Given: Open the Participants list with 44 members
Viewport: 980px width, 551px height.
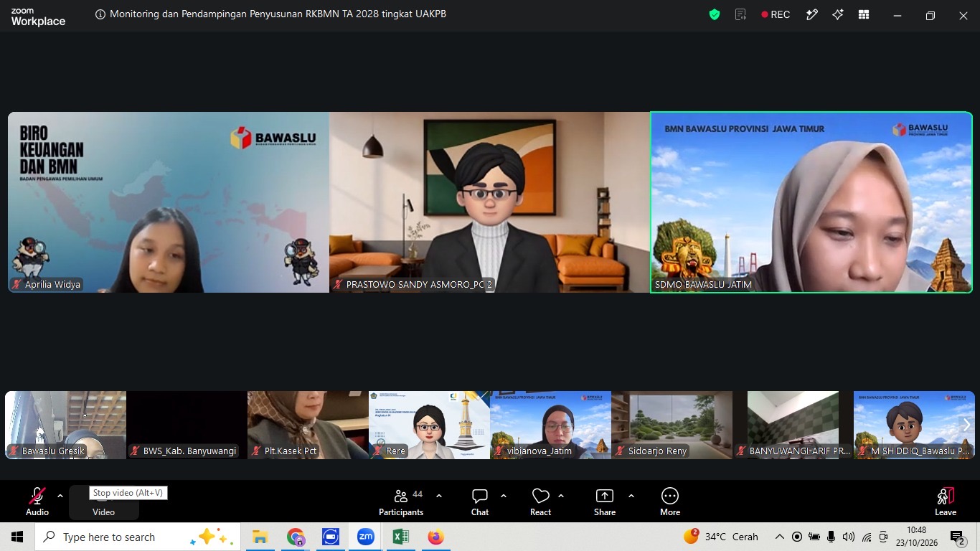Looking at the screenshot, I should 401,502.
